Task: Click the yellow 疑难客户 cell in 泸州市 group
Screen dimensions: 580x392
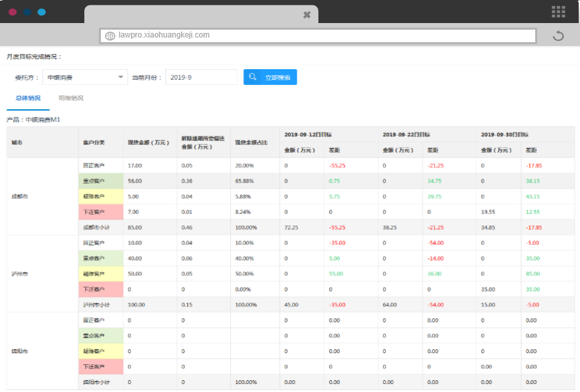Action: click(101, 274)
